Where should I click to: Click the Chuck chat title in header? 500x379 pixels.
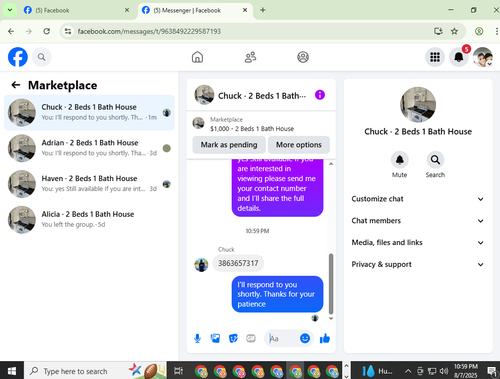point(262,96)
